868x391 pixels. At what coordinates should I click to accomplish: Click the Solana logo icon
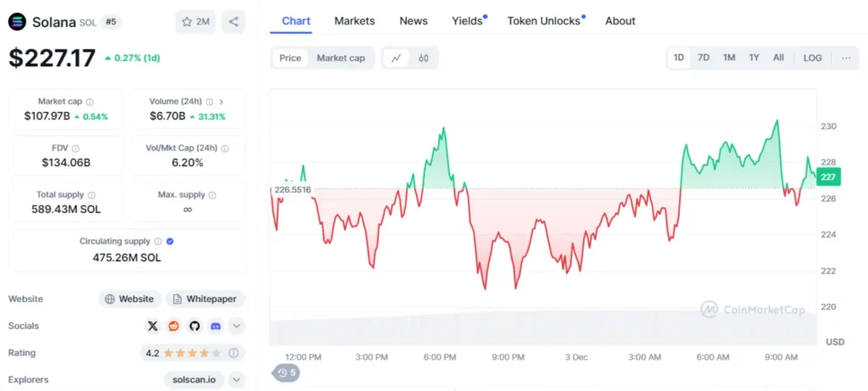(17, 21)
